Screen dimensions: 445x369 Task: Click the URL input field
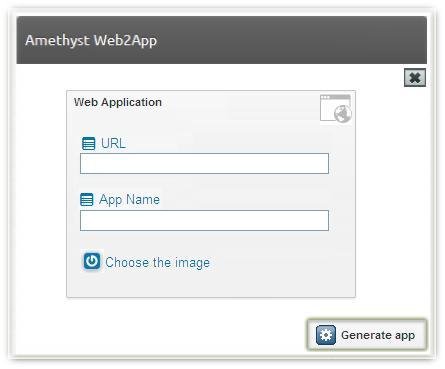tap(204, 163)
